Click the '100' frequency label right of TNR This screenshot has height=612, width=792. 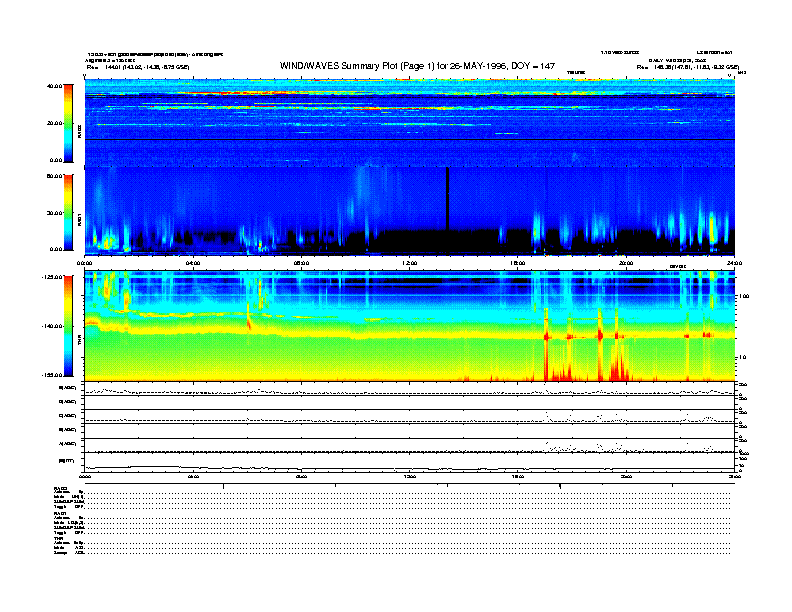744,296
